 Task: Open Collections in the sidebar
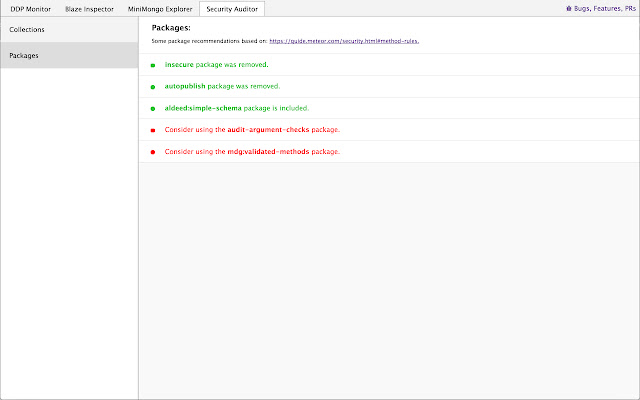tap(69, 30)
